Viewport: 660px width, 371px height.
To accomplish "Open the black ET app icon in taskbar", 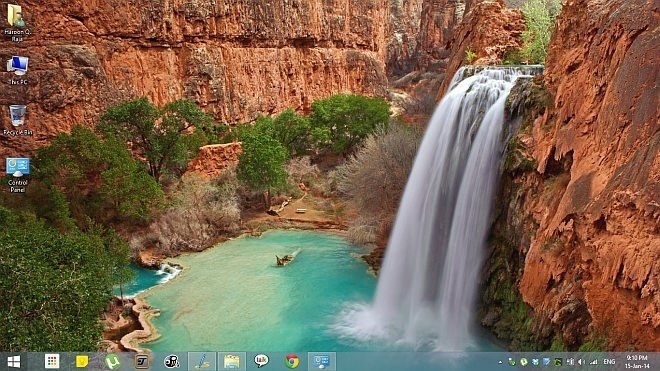I will coord(142,361).
